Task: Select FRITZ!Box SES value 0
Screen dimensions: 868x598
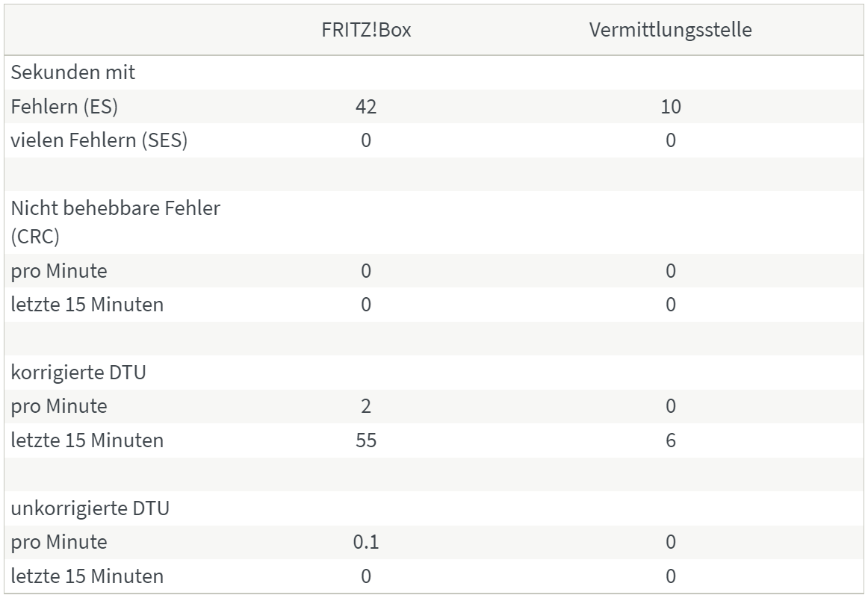Action: coord(366,140)
